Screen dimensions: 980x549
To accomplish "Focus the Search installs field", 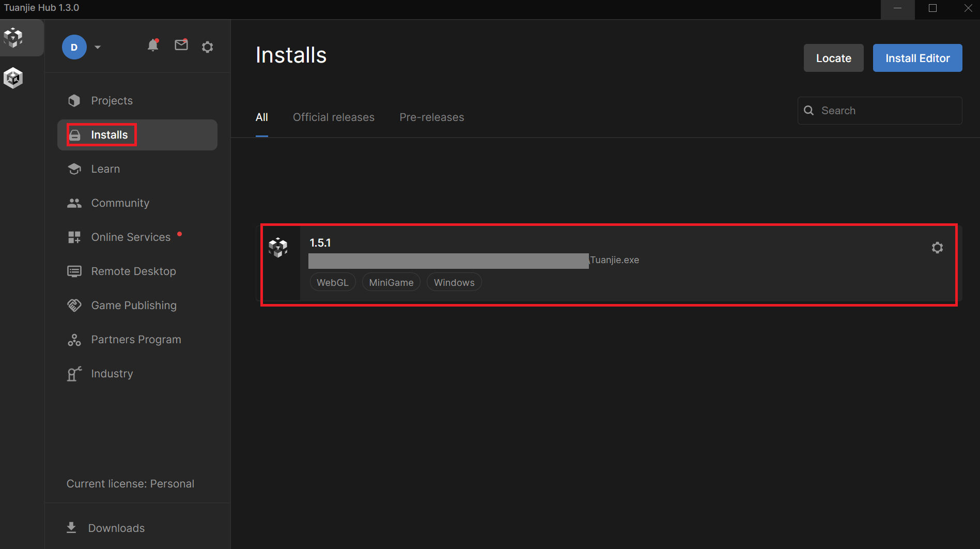I will 880,111.
